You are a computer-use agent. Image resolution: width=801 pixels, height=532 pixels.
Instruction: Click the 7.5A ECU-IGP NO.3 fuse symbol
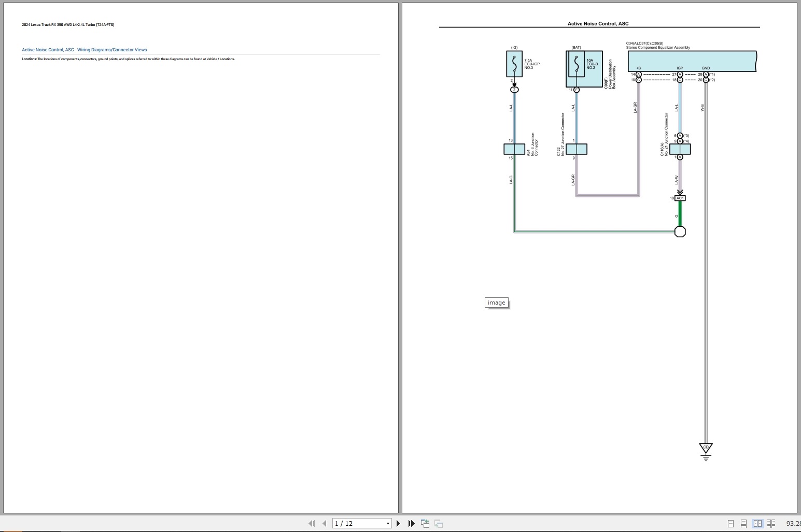point(514,64)
